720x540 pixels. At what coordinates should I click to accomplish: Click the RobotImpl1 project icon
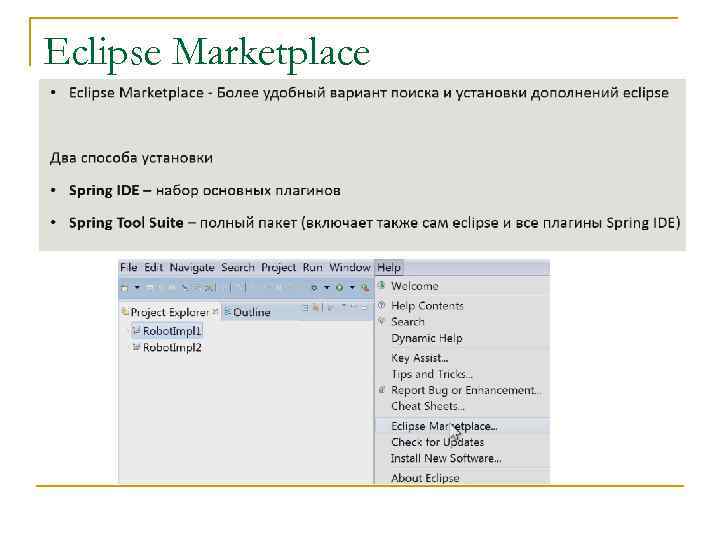point(136,331)
